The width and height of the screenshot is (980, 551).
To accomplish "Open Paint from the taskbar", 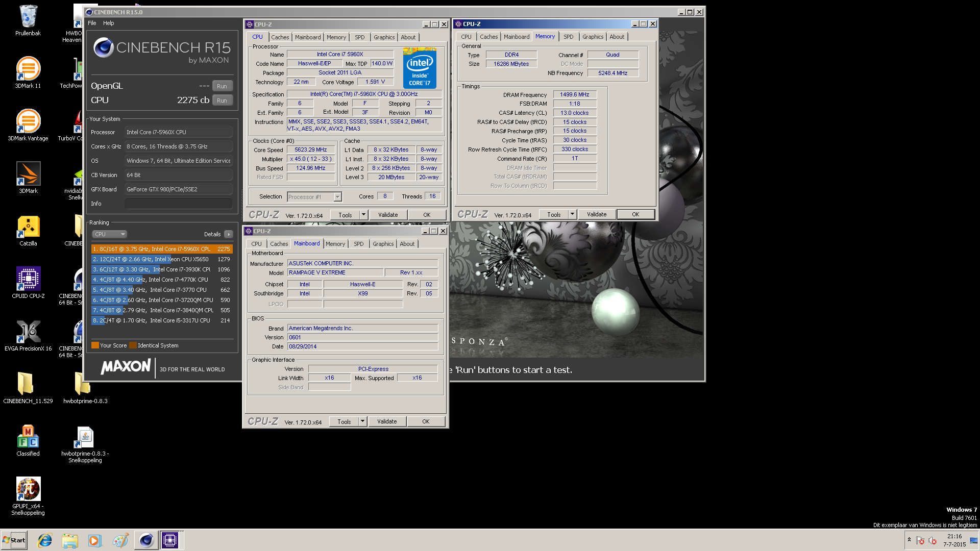I will click(x=120, y=540).
